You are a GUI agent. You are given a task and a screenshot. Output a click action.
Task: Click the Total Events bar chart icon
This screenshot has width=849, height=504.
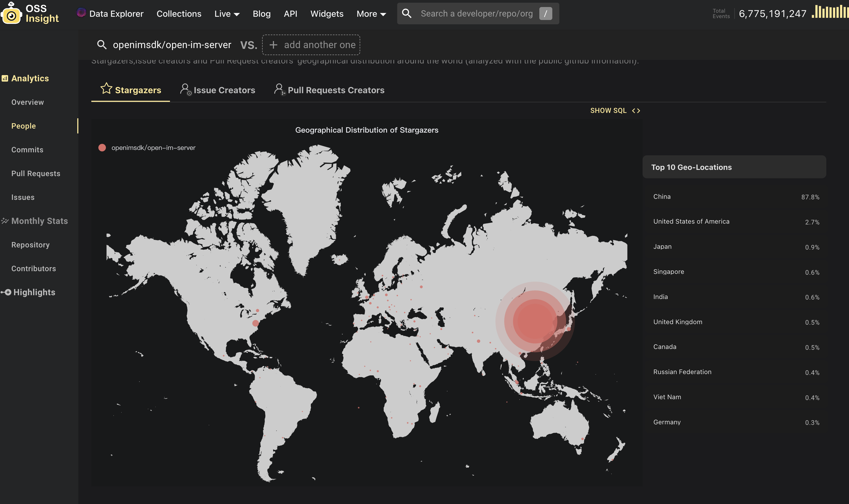pos(830,12)
